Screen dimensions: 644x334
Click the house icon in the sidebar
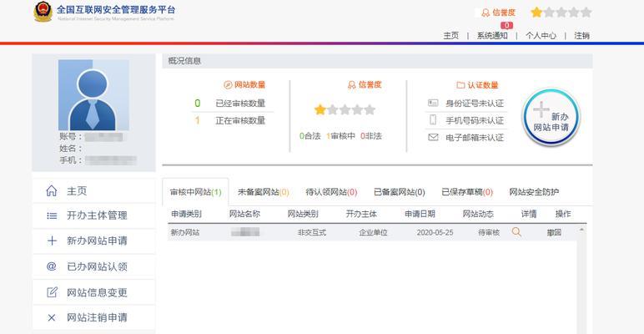pyautogui.click(x=52, y=190)
